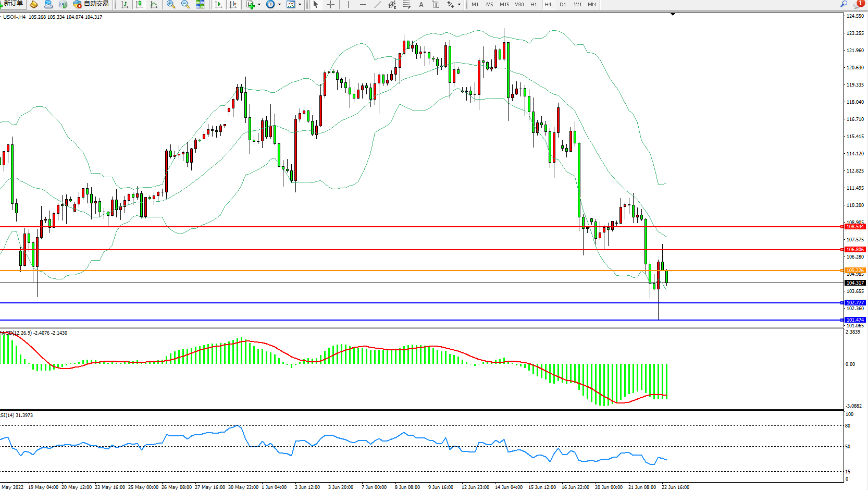Toggle chart auto scroll
The image size is (868, 490).
point(218,4)
